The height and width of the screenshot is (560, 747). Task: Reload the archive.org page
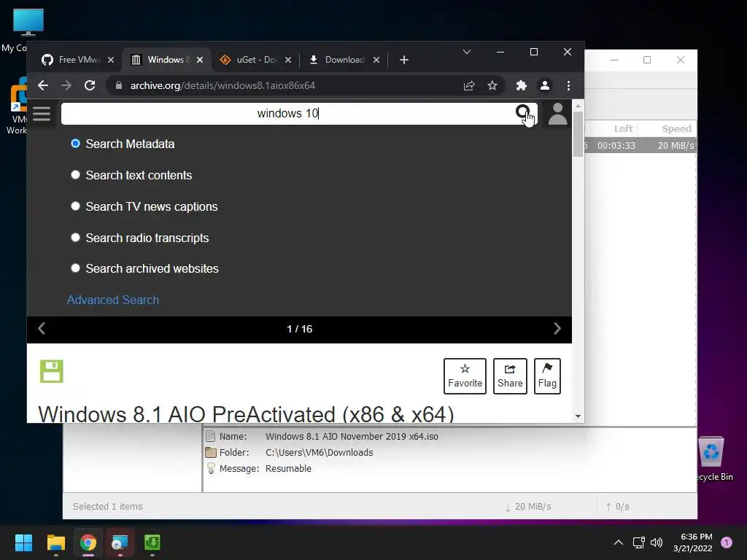90,86
